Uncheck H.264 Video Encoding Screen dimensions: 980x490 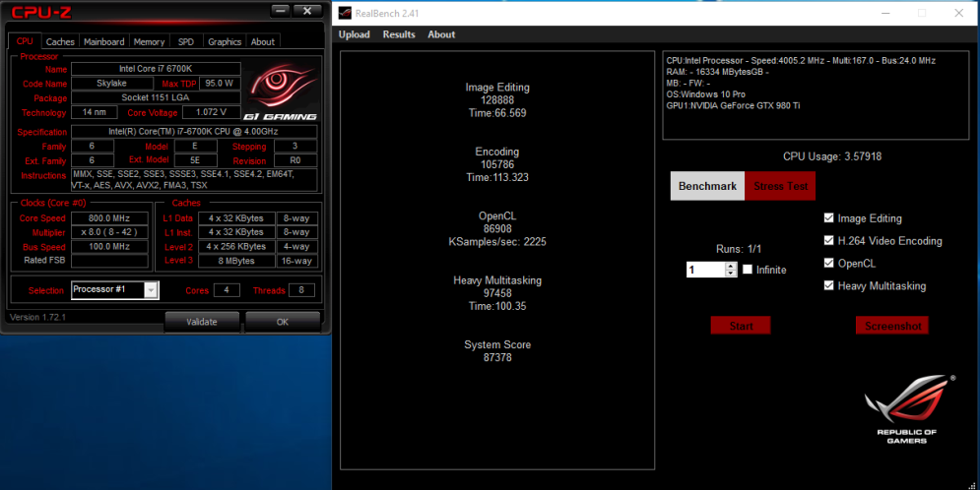point(828,240)
